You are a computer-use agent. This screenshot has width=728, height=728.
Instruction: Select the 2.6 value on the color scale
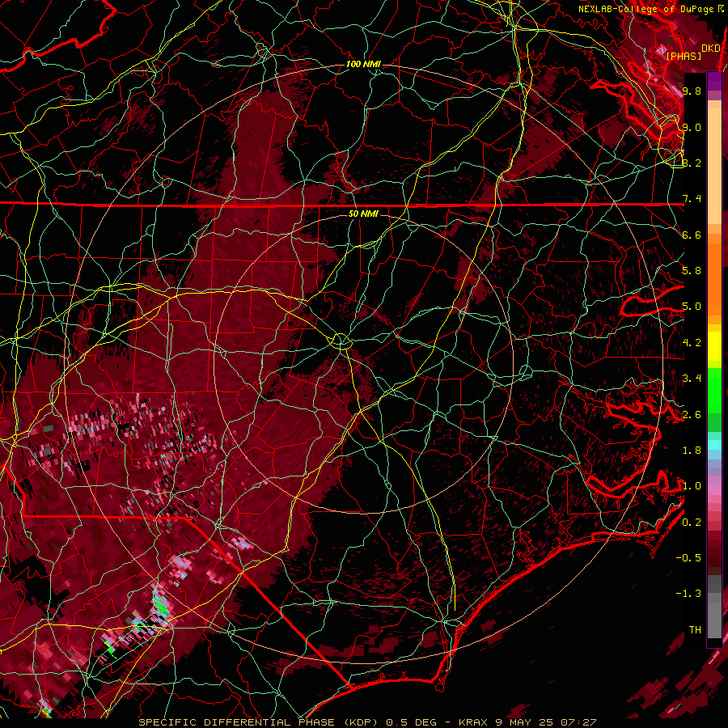coord(692,415)
